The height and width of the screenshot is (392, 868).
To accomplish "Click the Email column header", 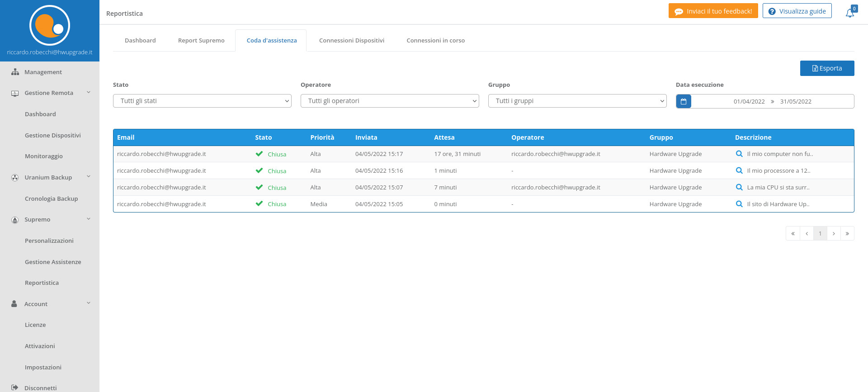I will point(126,137).
